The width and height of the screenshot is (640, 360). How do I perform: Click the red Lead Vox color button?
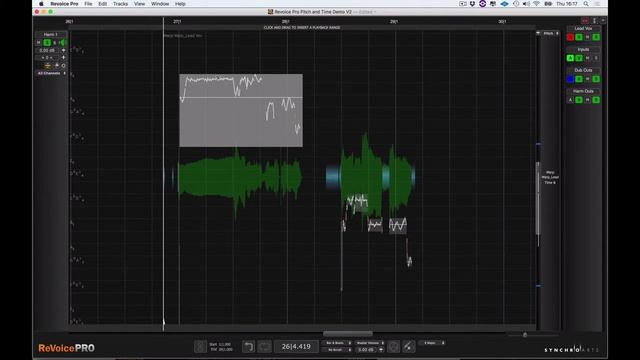[x=570, y=37]
